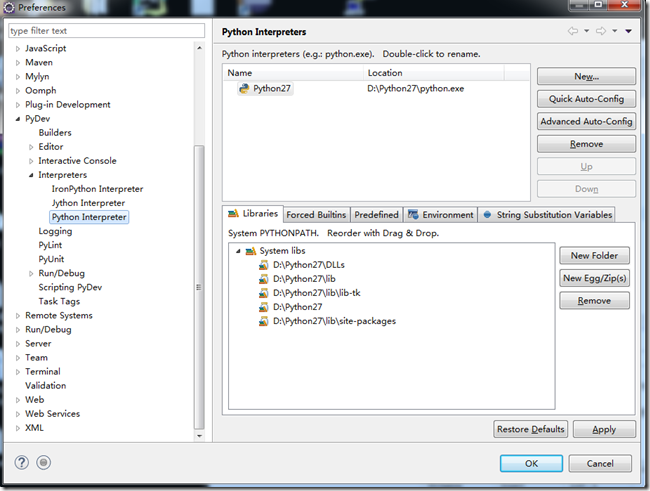The width and height of the screenshot is (650, 491).
Task: Click the D:\Python27 path library icon
Action: click(263, 307)
